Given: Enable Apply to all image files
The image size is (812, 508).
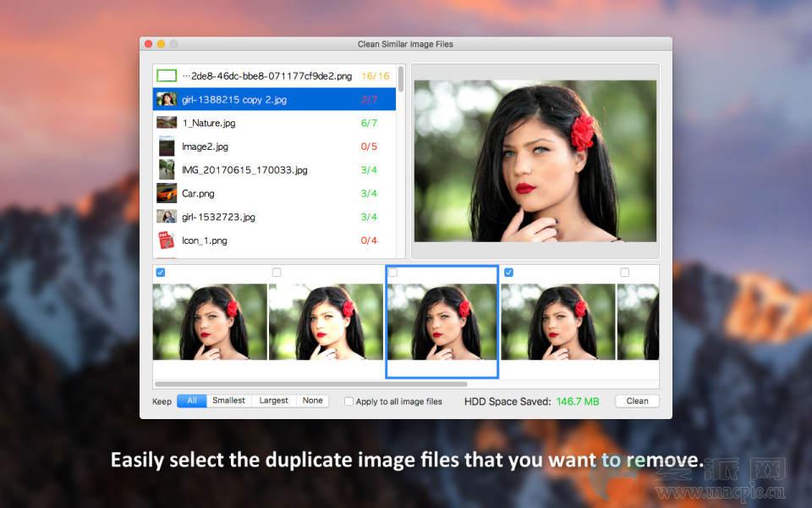Looking at the screenshot, I should tap(349, 401).
